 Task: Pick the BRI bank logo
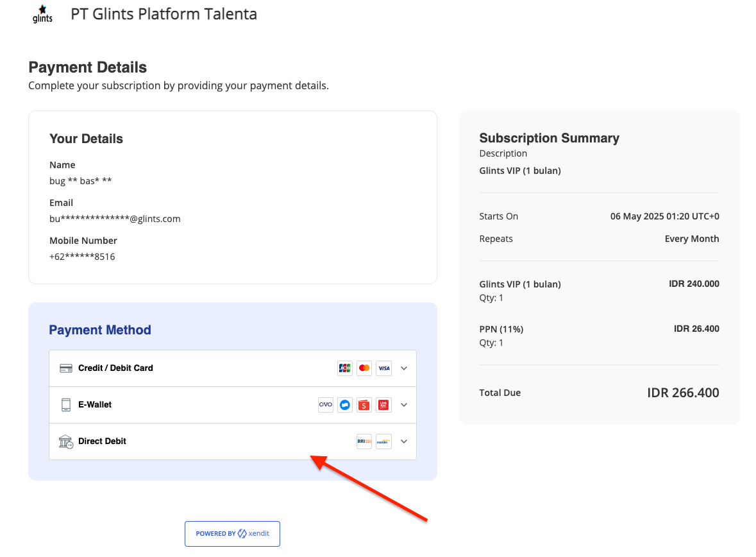click(364, 441)
